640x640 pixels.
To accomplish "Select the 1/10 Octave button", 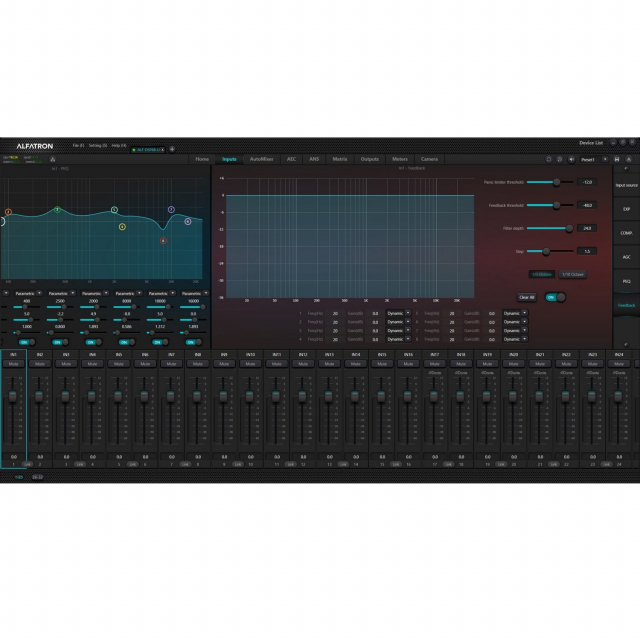I will click(x=573, y=273).
